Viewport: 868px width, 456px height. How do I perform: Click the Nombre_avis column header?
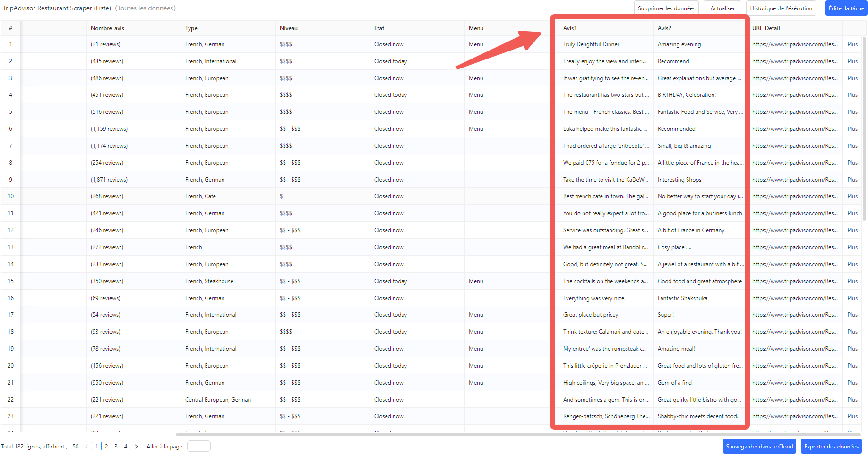coord(107,28)
